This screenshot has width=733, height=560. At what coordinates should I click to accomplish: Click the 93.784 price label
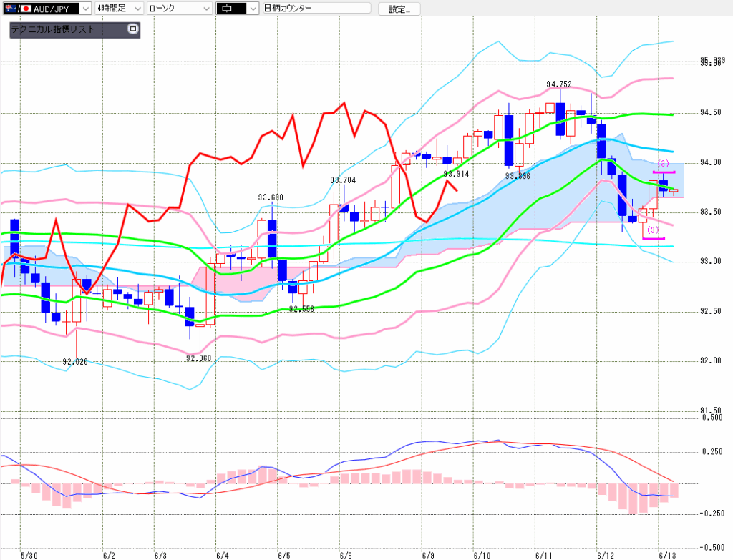click(x=343, y=180)
